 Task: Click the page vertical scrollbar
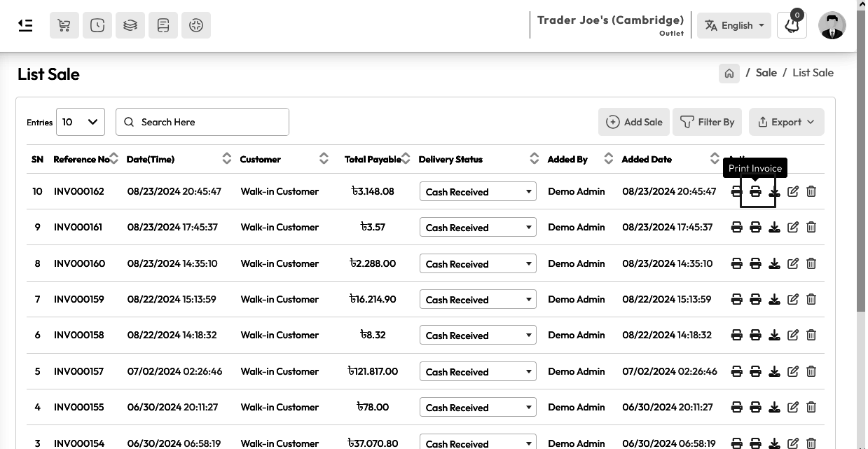[862, 160]
